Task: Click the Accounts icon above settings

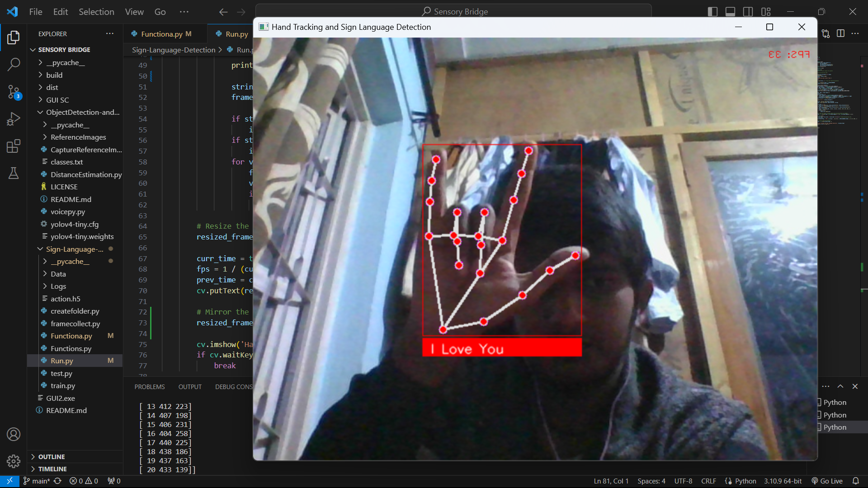Action: (14, 434)
